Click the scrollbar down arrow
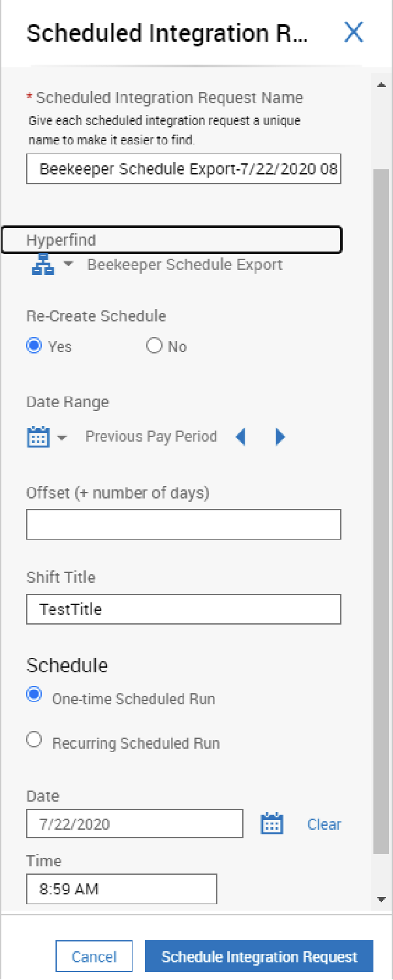The width and height of the screenshot is (393, 980). point(382,900)
